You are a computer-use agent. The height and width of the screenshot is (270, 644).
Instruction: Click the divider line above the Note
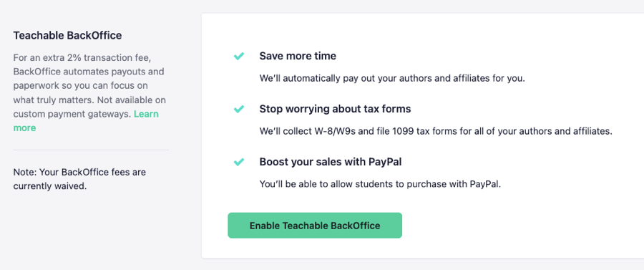(x=91, y=150)
